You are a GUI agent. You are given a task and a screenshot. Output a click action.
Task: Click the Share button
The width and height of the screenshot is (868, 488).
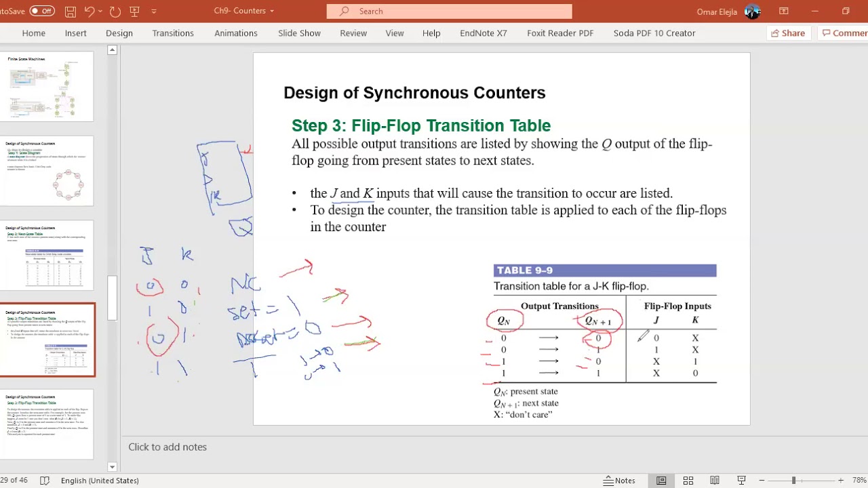pyautogui.click(x=788, y=33)
